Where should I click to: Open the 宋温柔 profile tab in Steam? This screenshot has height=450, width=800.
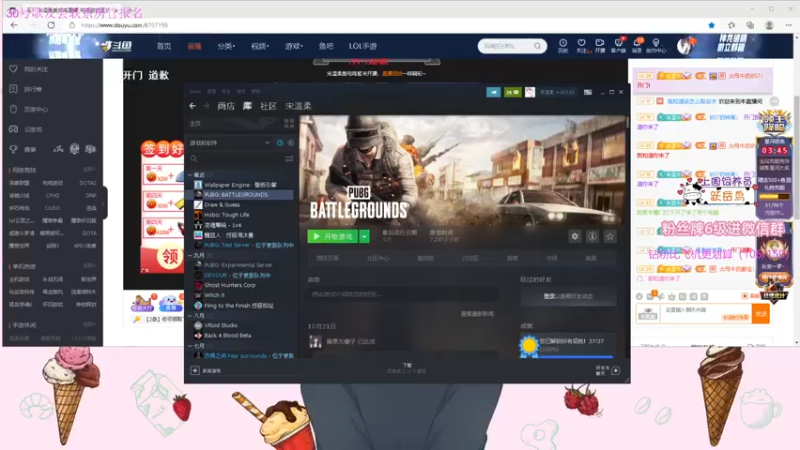coord(298,106)
